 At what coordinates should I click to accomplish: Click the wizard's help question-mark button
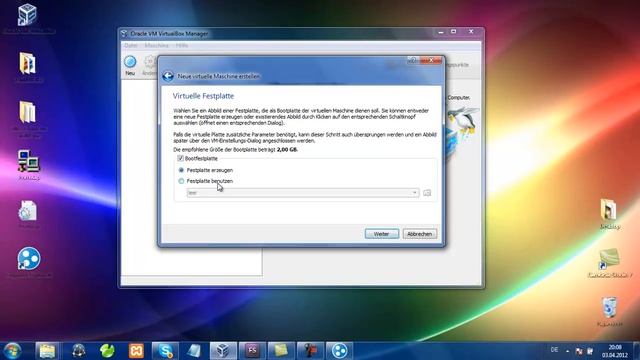click(x=413, y=60)
